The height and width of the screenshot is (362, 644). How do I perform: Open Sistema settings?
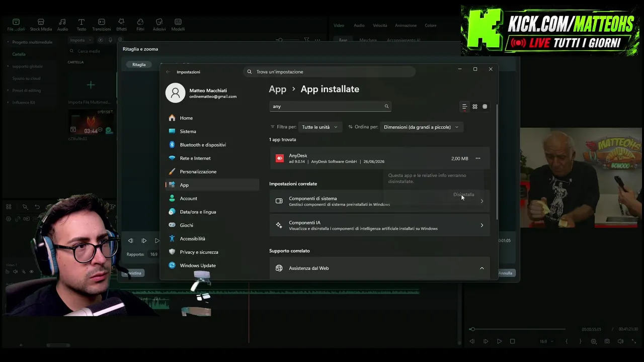tap(212, 131)
